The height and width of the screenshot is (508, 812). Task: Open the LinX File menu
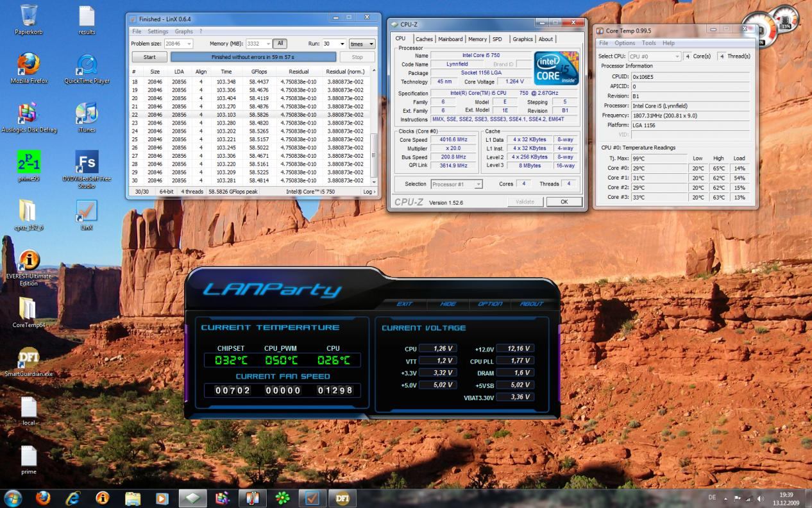click(137, 31)
